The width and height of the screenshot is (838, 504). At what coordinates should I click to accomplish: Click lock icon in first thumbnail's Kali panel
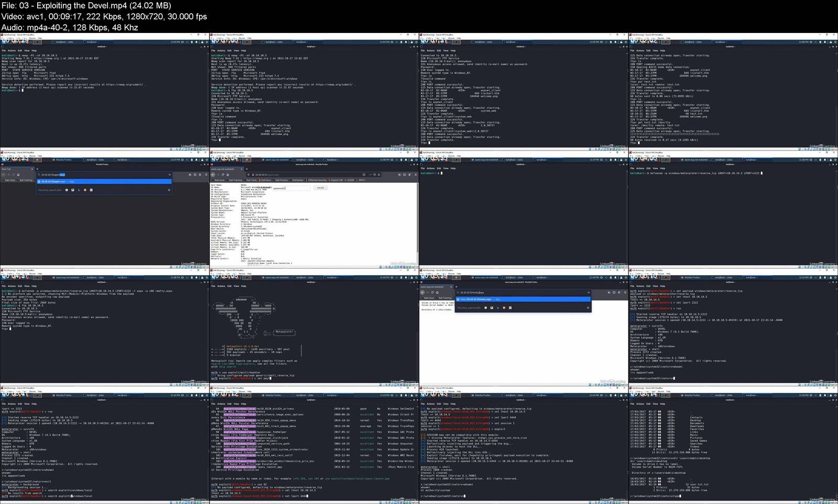pos(202,42)
